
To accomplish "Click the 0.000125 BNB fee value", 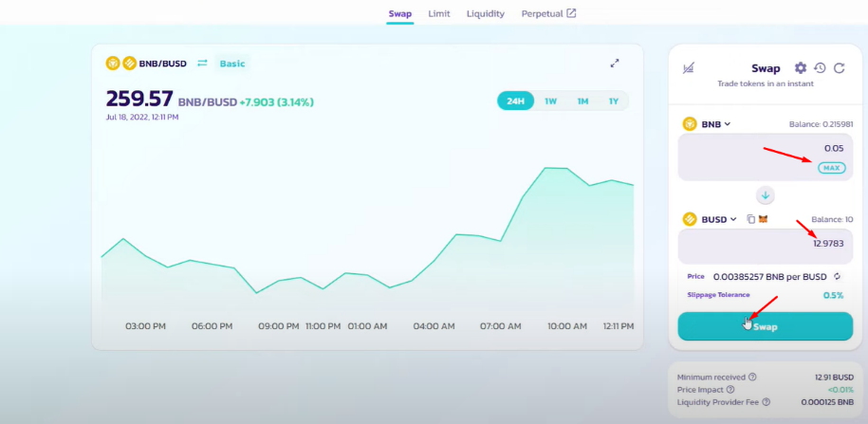I will [827, 402].
